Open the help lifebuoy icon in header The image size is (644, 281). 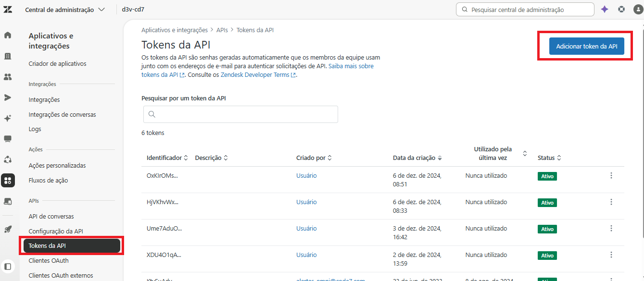tap(621, 9)
